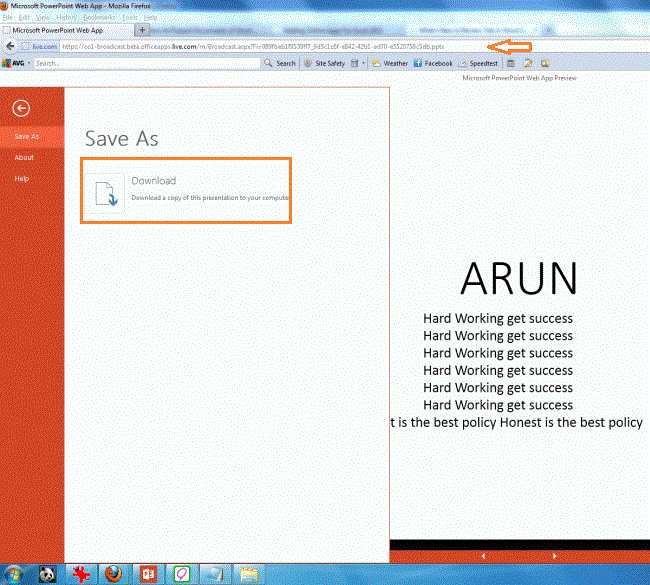650x585 pixels.
Task: Click the Download document icon
Action: coord(105,193)
